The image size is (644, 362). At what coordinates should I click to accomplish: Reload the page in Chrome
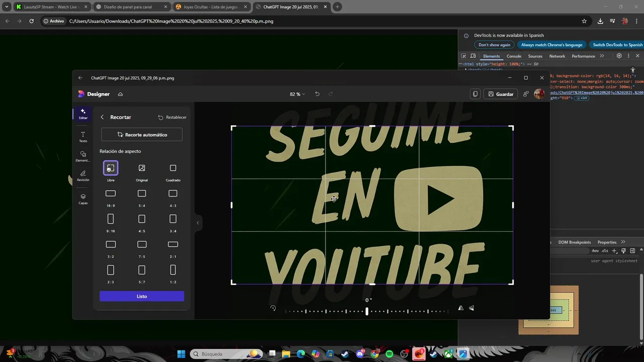32,21
